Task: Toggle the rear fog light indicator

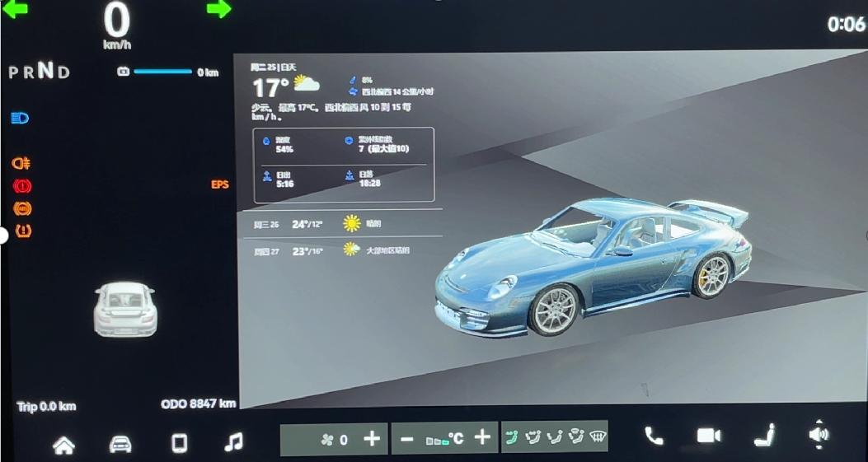Action: pos(21,163)
